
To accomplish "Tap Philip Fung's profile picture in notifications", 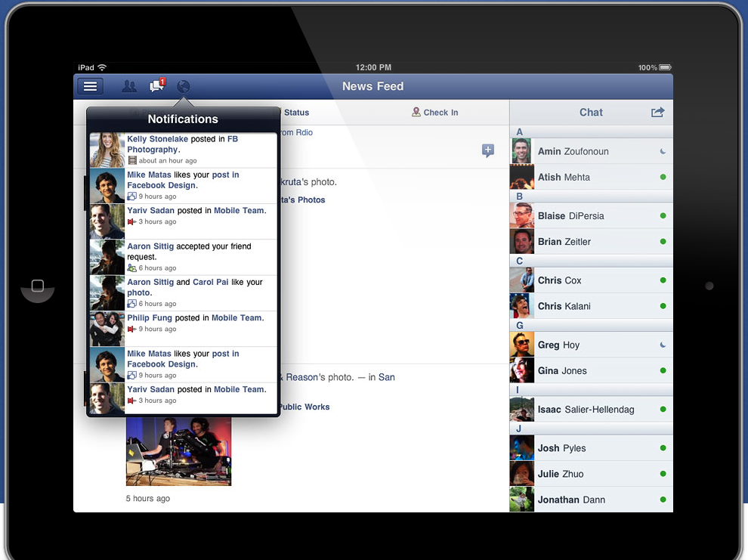I will [x=107, y=329].
